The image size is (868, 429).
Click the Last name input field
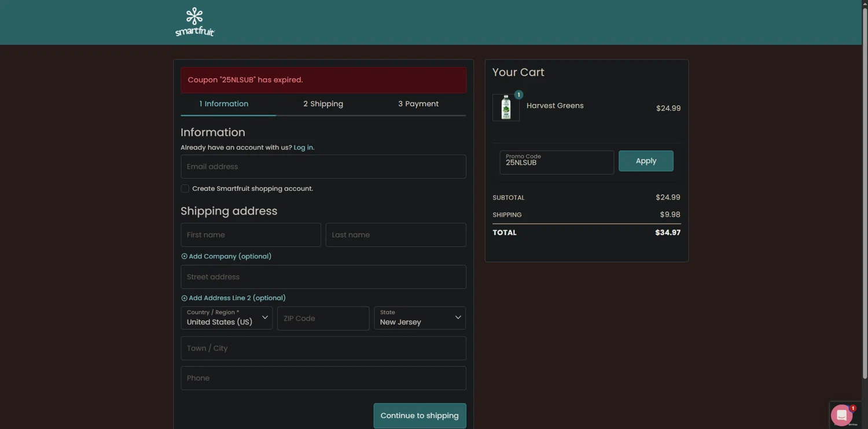tap(395, 235)
